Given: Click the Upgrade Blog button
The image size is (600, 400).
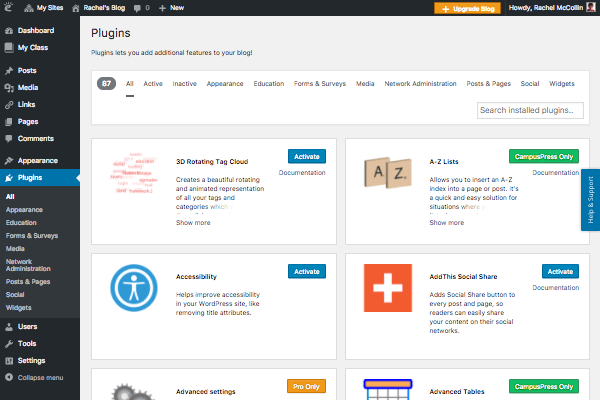Looking at the screenshot, I should point(468,8).
